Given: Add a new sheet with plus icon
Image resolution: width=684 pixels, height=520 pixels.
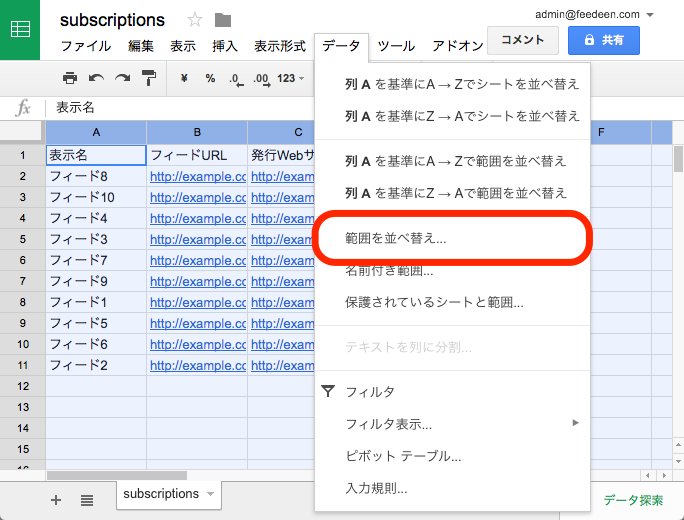Looking at the screenshot, I should [56, 499].
